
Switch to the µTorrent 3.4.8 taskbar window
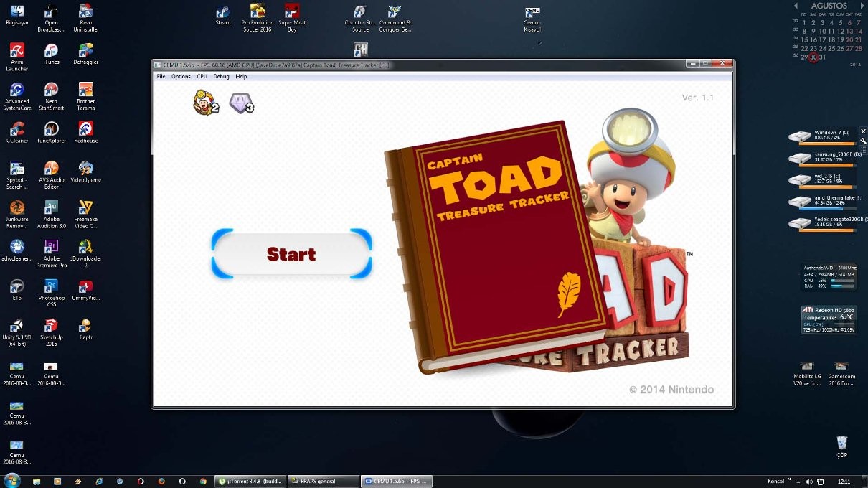pos(250,481)
